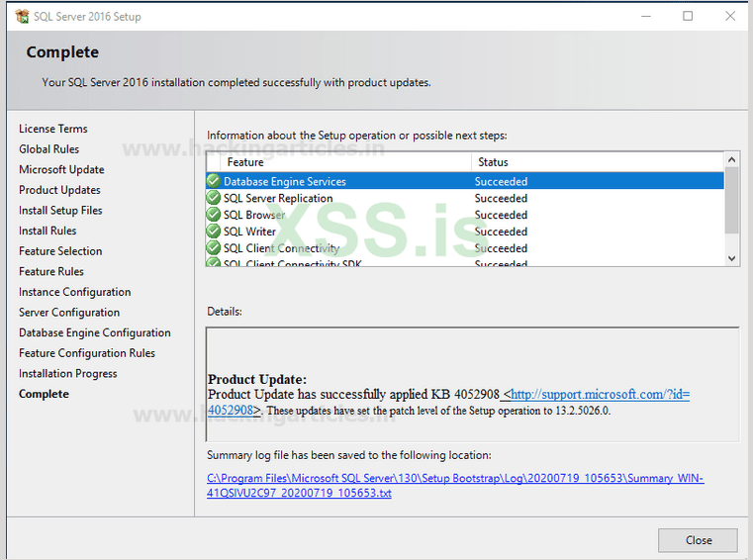
Task: Click Feature Configuration Rules in the step list
Action: 87,353
